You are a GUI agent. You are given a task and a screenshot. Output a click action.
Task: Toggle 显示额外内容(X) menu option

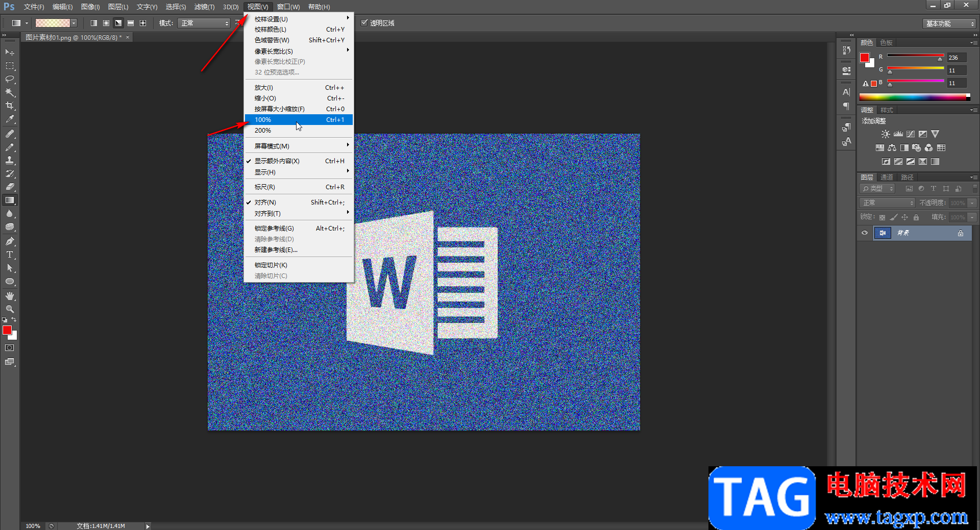299,161
